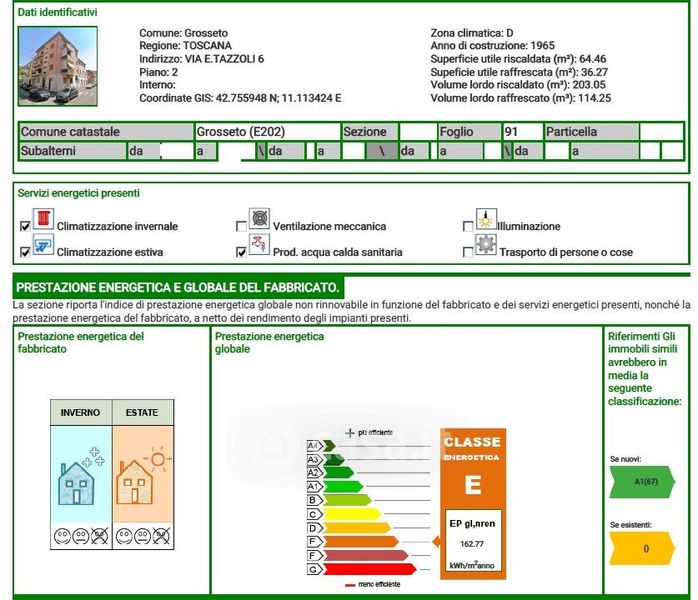Click the 'Superficie utile riscaldata' value 64.46
Image resolution: width=698 pixels, height=600 pixels.
592,59
